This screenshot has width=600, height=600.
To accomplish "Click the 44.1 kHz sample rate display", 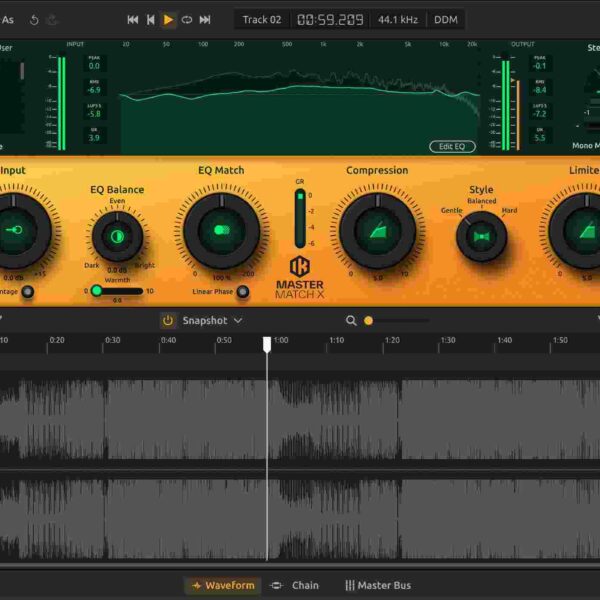I will coord(398,20).
